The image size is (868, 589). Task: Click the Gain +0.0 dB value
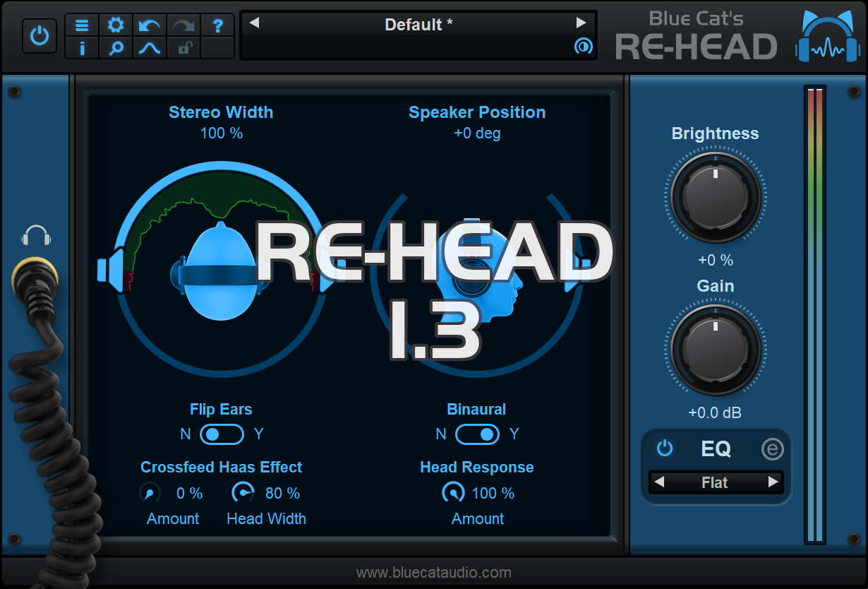[715, 412]
